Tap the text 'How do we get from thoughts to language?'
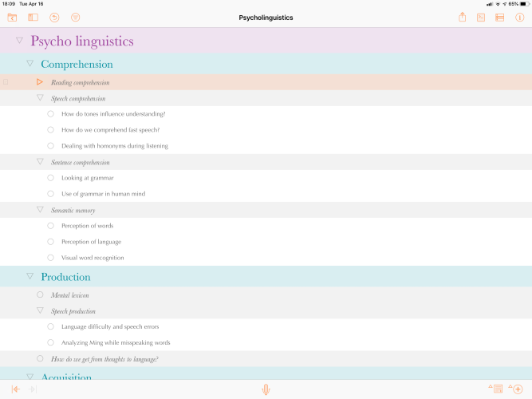Screen dimensions: 532x399 (104, 359)
